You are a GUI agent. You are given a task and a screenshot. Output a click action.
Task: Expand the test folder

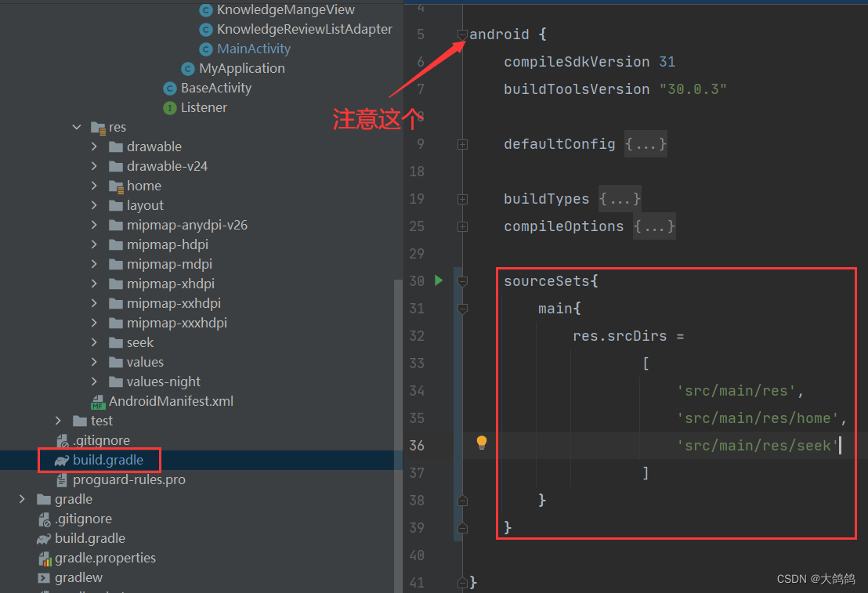click(57, 421)
